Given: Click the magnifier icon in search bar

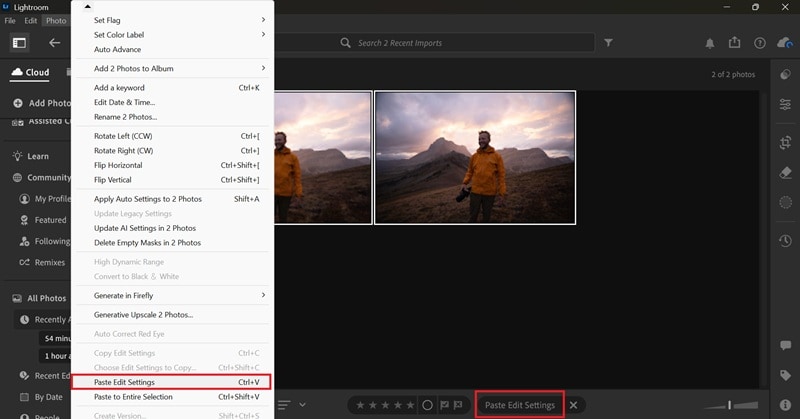Looking at the screenshot, I should click(x=345, y=43).
